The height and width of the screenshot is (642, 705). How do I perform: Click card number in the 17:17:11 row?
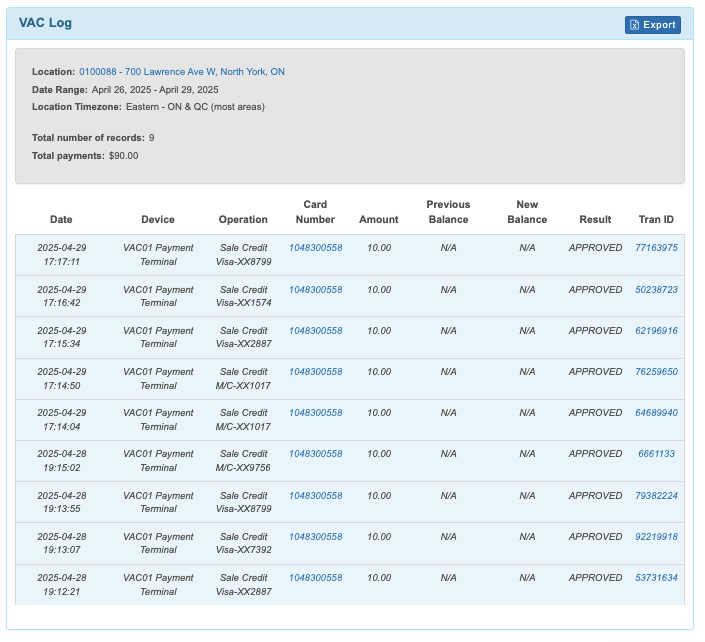coord(316,248)
